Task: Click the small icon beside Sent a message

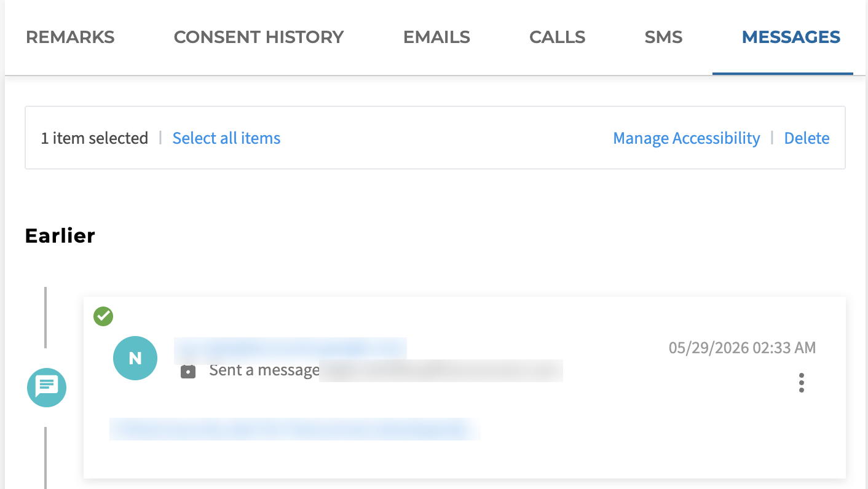Action: pos(188,371)
